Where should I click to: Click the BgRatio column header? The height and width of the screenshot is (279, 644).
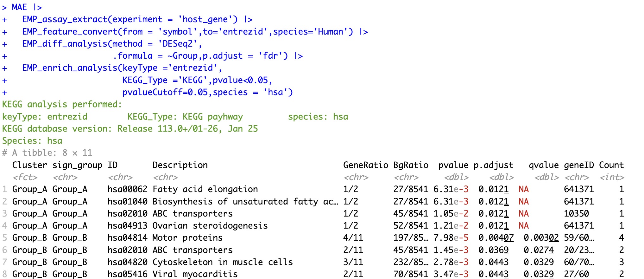pos(411,165)
